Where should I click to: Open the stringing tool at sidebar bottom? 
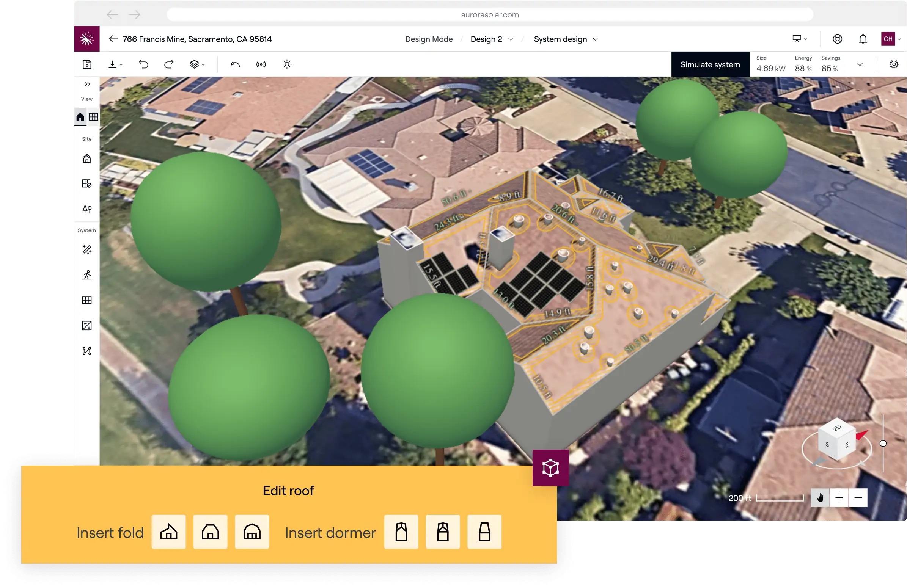pos(87,351)
